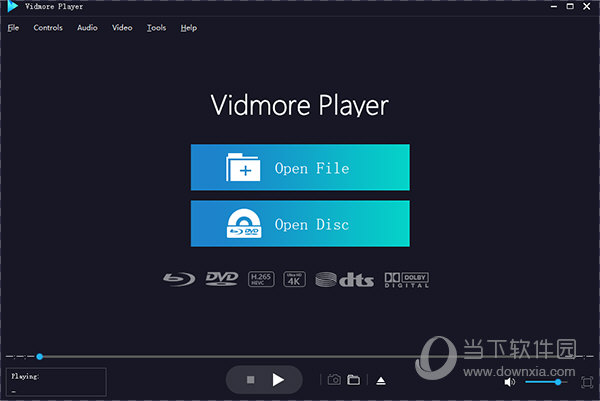Image resolution: width=600 pixels, height=401 pixels.
Task: Click the Open Disc button
Action: pos(300,223)
